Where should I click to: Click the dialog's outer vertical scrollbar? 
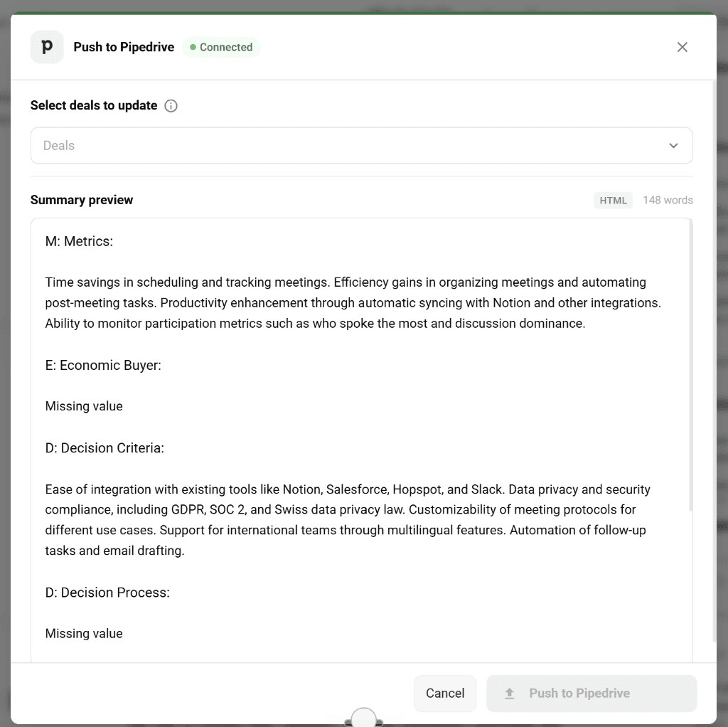(714, 361)
